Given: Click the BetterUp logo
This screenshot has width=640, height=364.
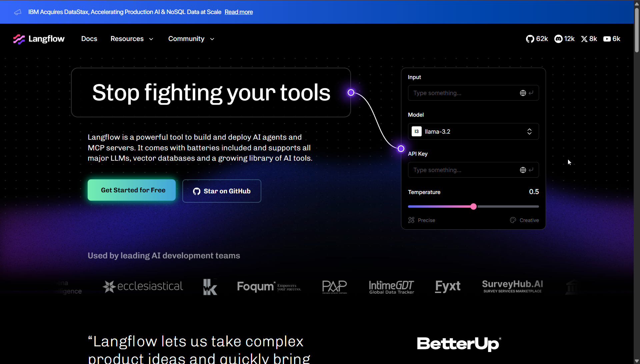Looking at the screenshot, I should (x=459, y=344).
